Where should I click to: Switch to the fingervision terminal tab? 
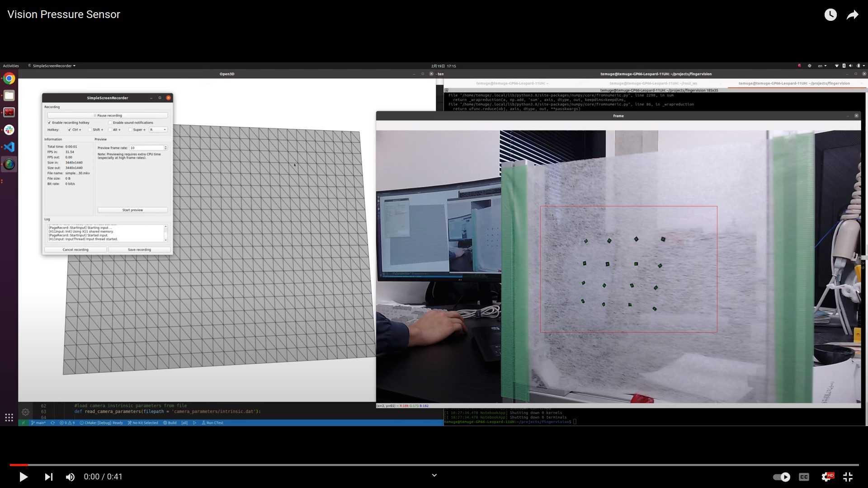pyautogui.click(x=794, y=83)
